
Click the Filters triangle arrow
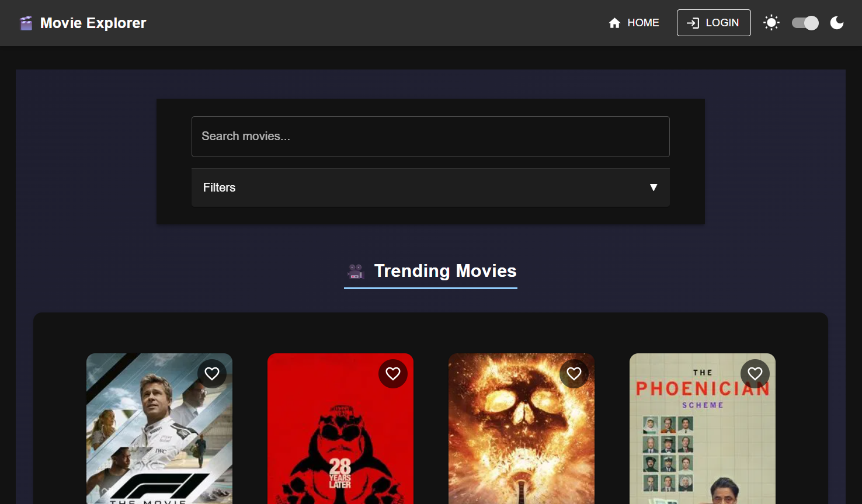click(654, 187)
